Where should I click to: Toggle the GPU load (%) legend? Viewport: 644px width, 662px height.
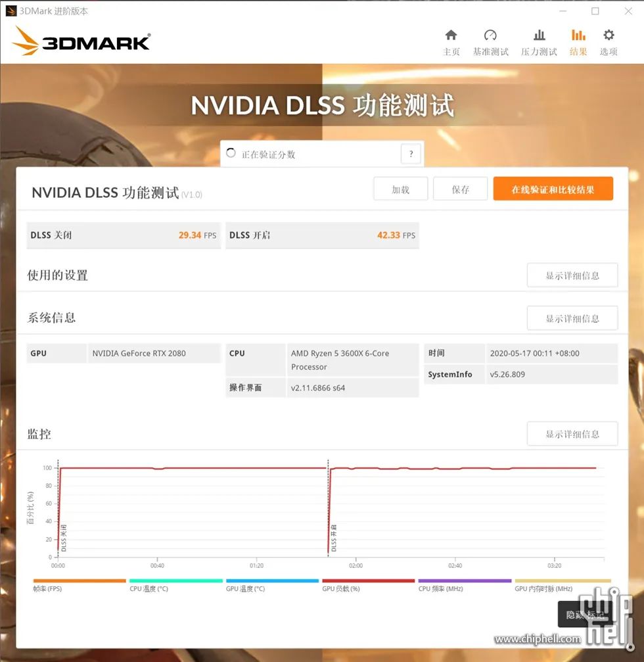[x=369, y=586]
